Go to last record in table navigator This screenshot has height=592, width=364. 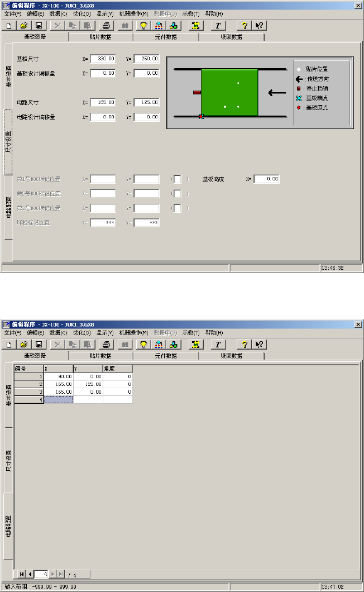click(x=60, y=574)
